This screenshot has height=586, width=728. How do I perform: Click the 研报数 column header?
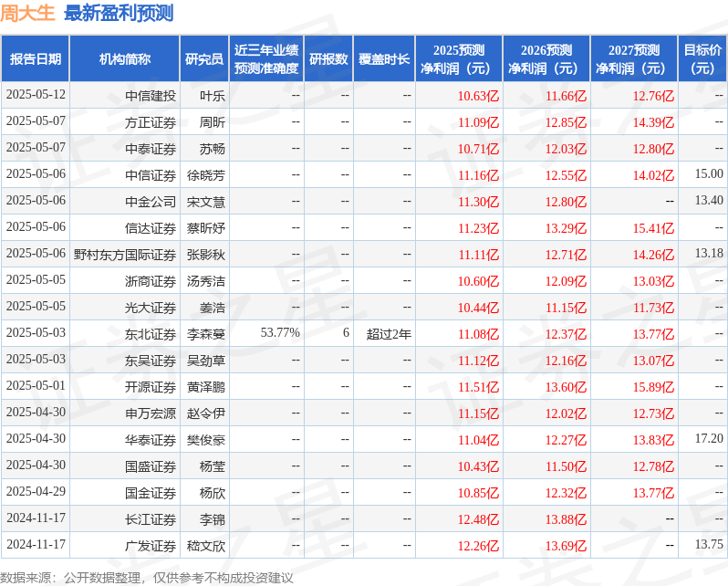click(328, 59)
